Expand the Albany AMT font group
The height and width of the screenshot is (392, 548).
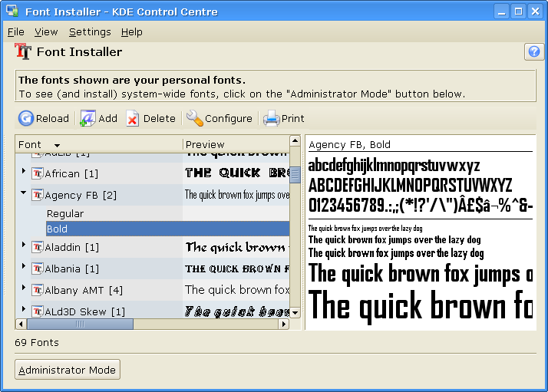click(24, 288)
